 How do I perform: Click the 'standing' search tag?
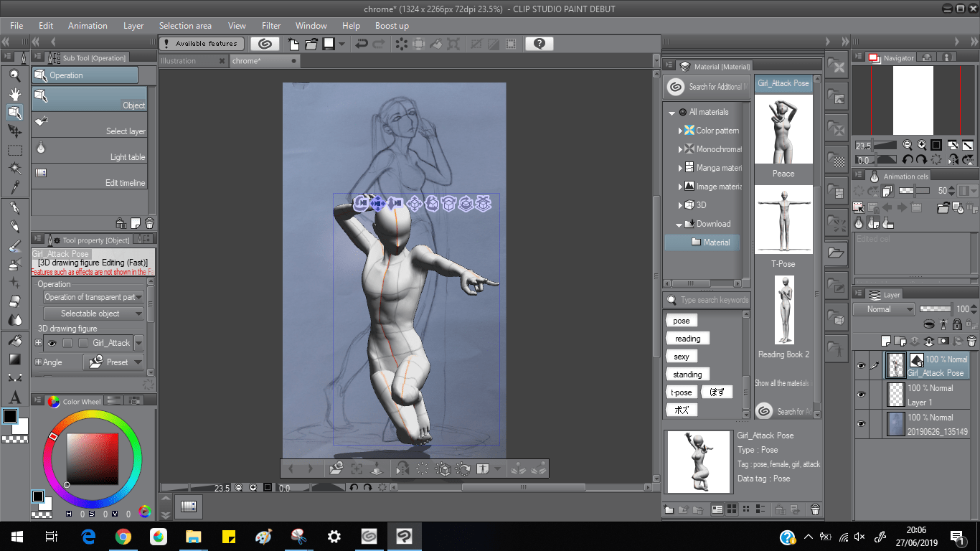[x=687, y=375]
